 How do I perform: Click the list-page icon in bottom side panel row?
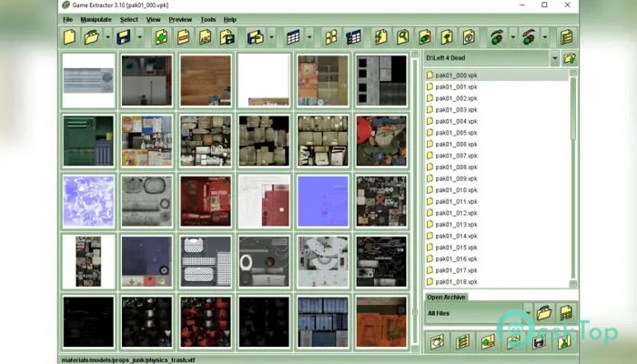[462, 341]
